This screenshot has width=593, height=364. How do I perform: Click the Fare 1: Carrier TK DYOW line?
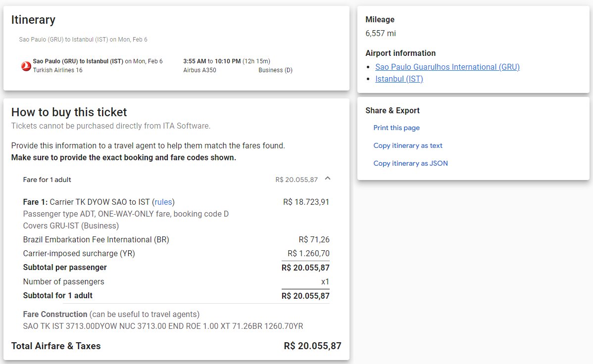click(x=99, y=202)
